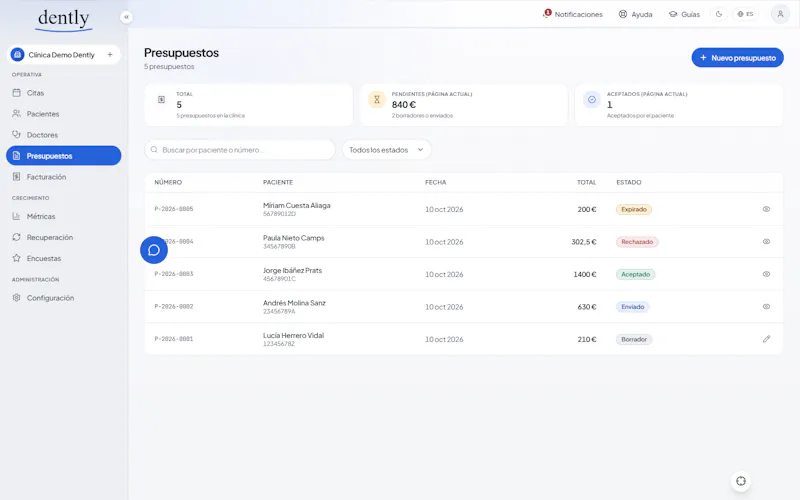Select patient name Miriam Cuesta Aliaga
800x500 pixels.
pos(296,205)
